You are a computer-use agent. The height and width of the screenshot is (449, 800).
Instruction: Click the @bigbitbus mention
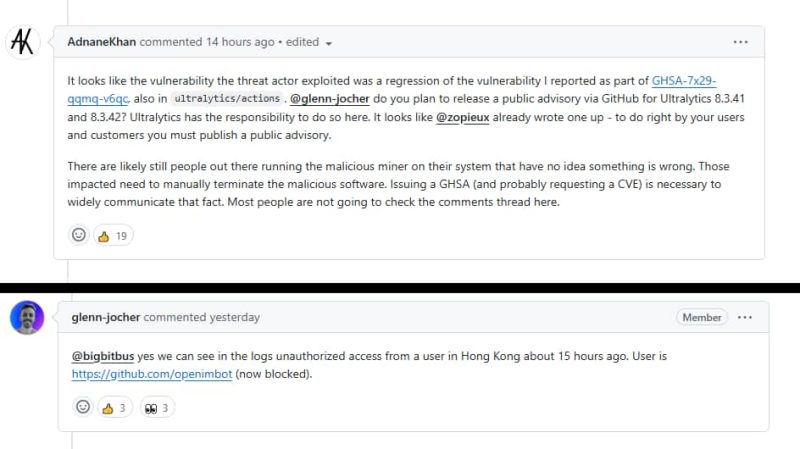[x=104, y=356]
